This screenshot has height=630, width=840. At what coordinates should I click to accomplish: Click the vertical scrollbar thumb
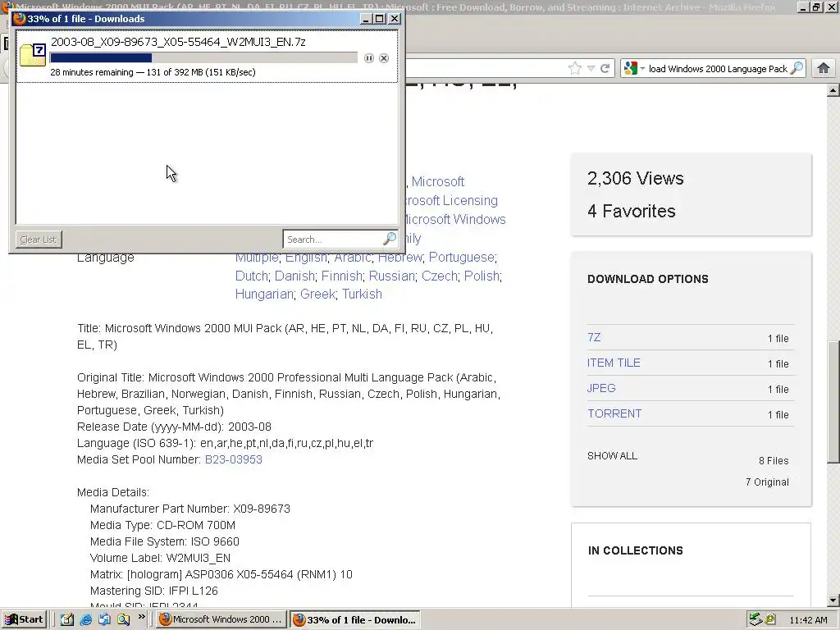click(833, 402)
